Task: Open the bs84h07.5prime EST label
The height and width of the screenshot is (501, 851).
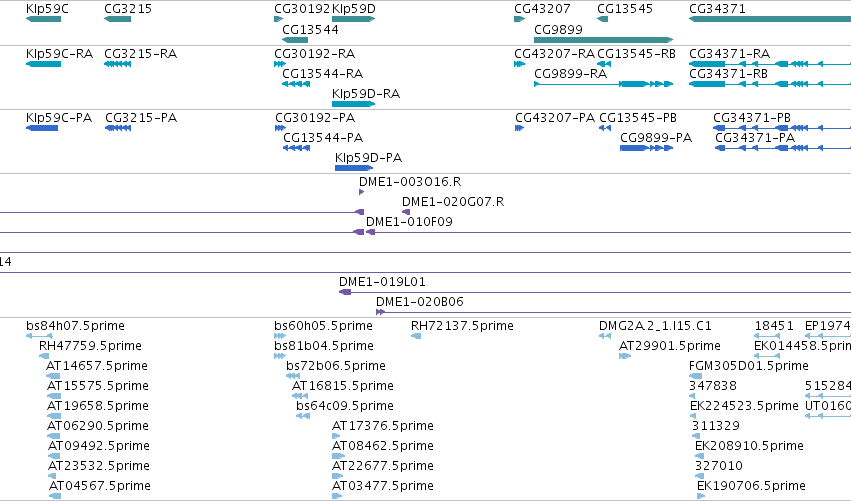Action: (75, 326)
